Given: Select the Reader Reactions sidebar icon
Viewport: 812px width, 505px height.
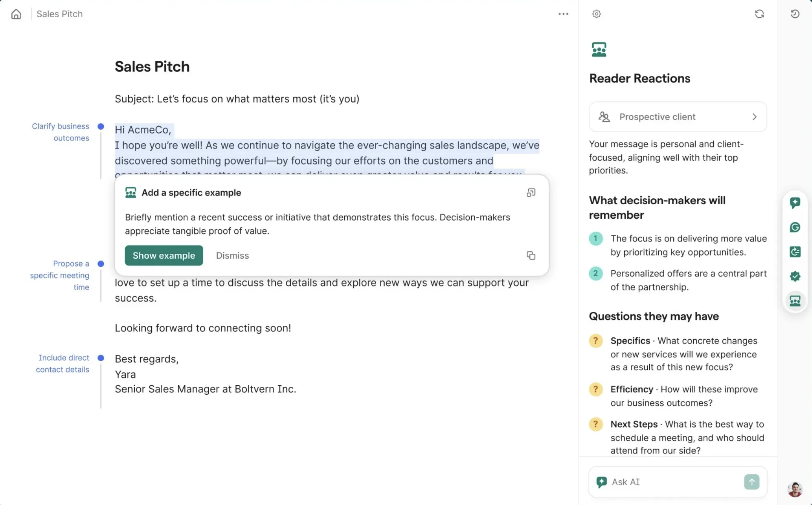Looking at the screenshot, I should [x=795, y=301].
